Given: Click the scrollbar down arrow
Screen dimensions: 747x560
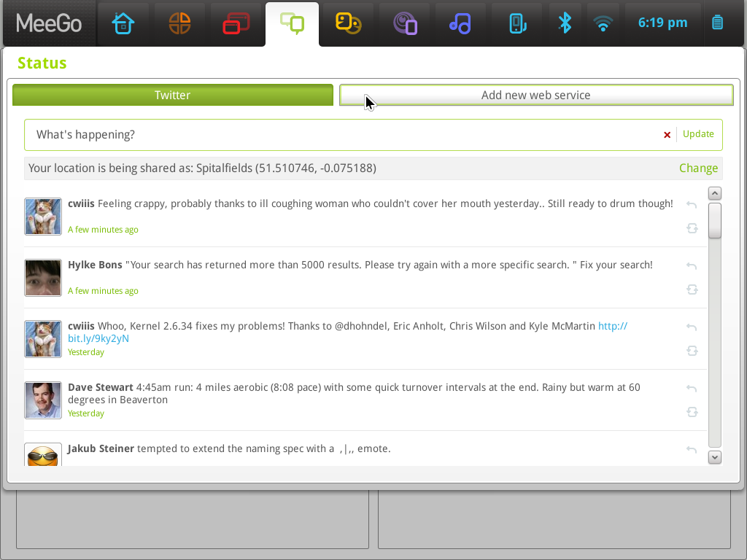Looking at the screenshot, I should [715, 456].
